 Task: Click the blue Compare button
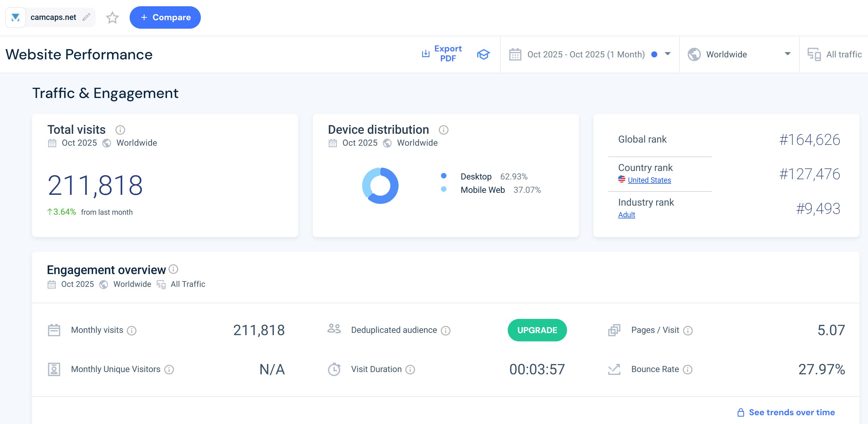(165, 18)
